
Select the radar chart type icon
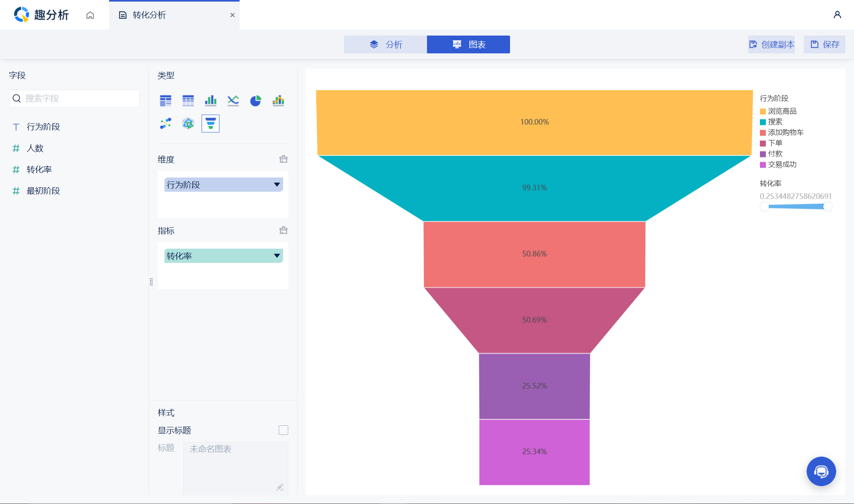click(x=188, y=124)
